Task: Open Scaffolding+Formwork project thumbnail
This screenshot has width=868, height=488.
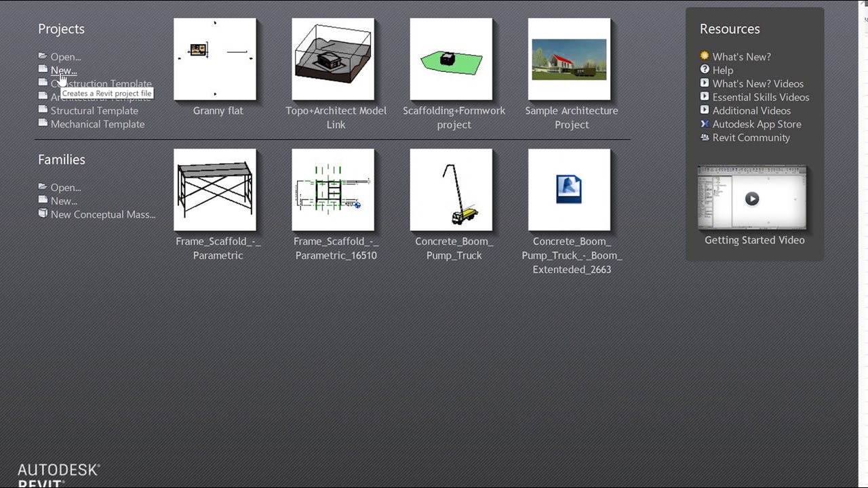Action: [x=451, y=59]
